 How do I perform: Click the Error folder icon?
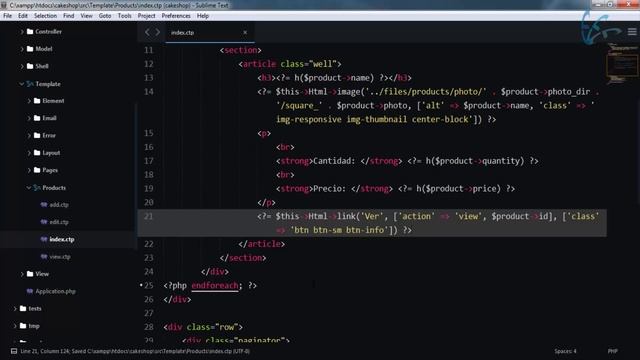pyautogui.click(x=37, y=135)
